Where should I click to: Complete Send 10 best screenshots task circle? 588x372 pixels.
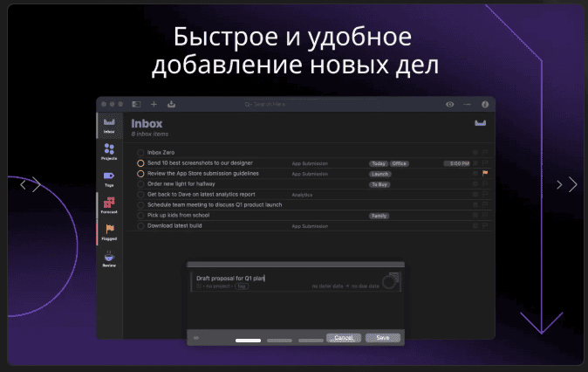coord(140,163)
